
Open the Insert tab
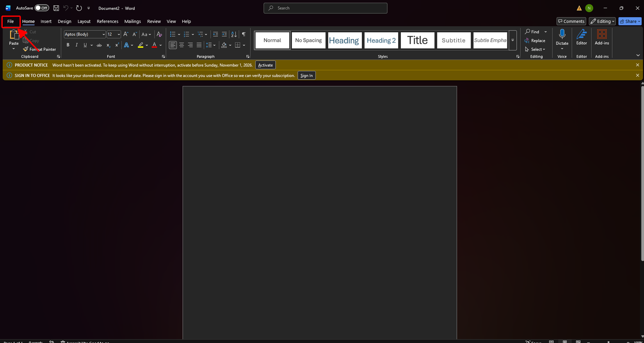point(46,21)
